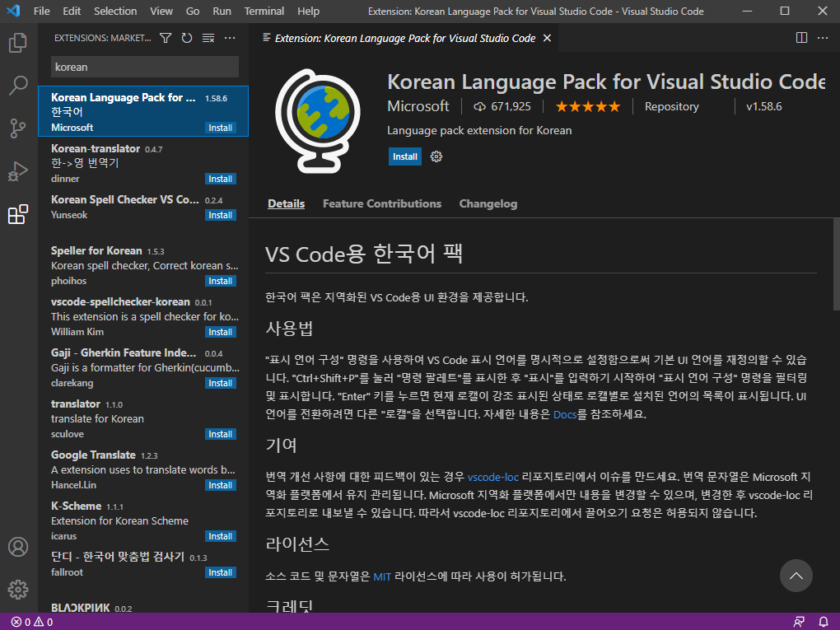
Task: Open the Accounts menu icon
Action: click(18, 547)
